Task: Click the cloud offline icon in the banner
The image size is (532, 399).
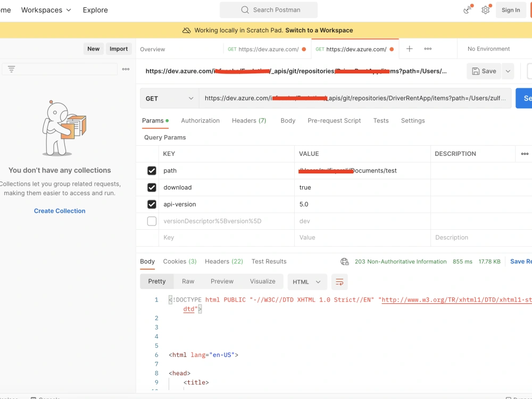Action: 186,30
